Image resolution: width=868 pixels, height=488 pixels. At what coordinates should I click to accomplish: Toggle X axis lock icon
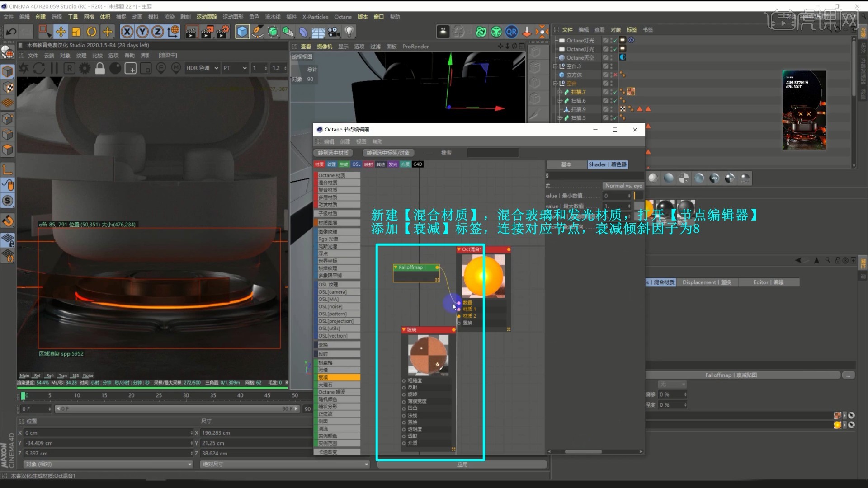[127, 32]
